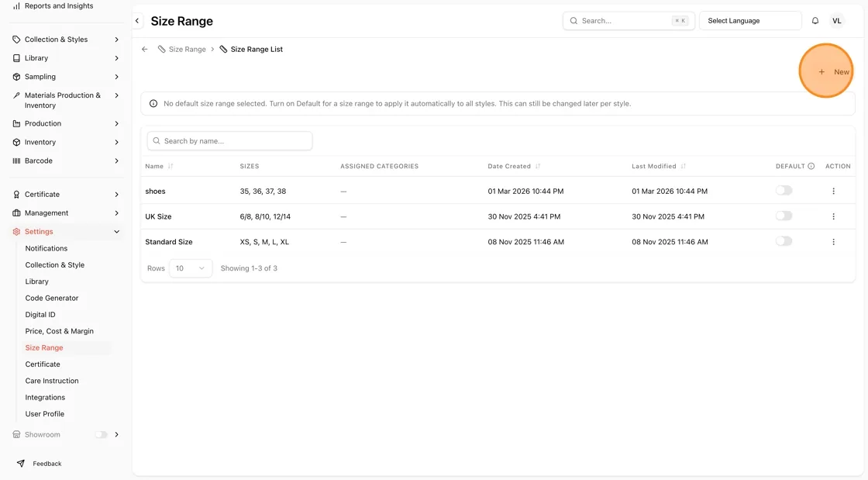This screenshot has height=480, width=868.
Task: Open Price, Cost & Margin settings
Action: point(59,331)
